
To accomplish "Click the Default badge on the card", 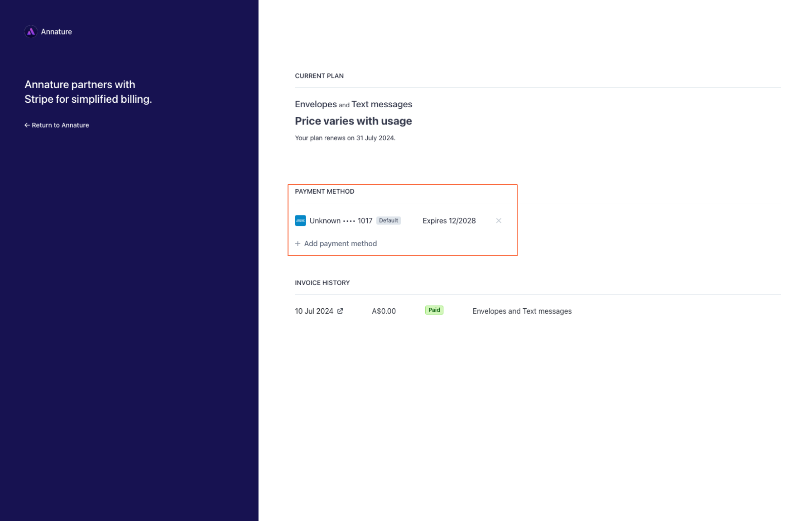I will [389, 220].
